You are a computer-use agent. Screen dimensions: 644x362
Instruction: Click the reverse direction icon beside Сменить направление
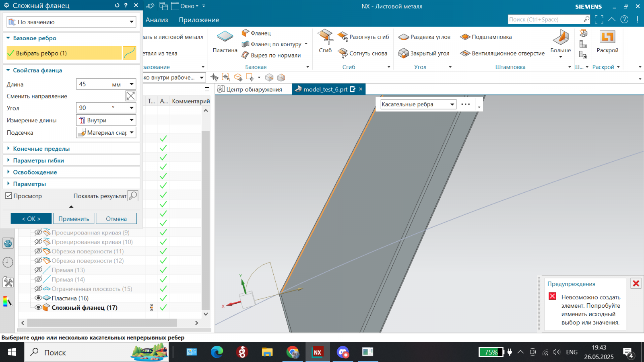(x=130, y=96)
